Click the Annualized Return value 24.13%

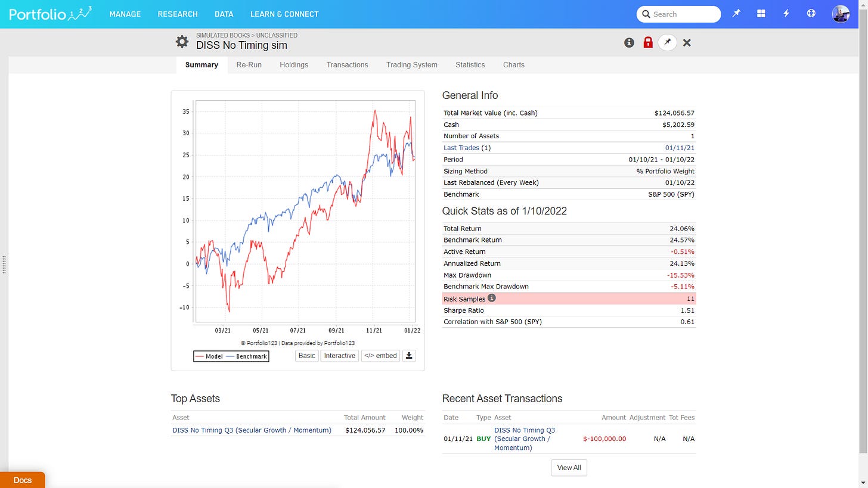(x=682, y=263)
